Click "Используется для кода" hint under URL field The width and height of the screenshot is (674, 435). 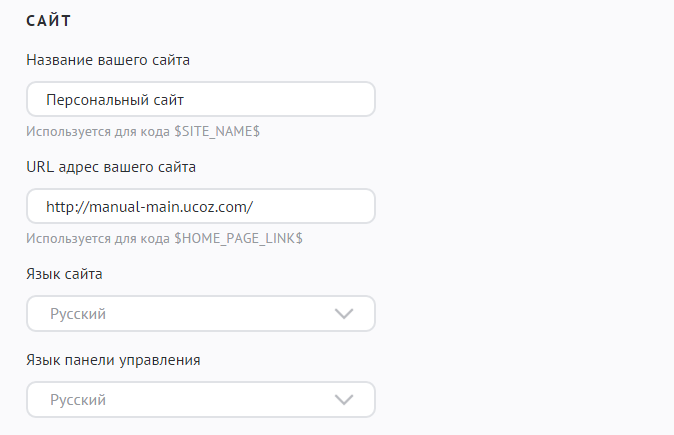point(98,238)
